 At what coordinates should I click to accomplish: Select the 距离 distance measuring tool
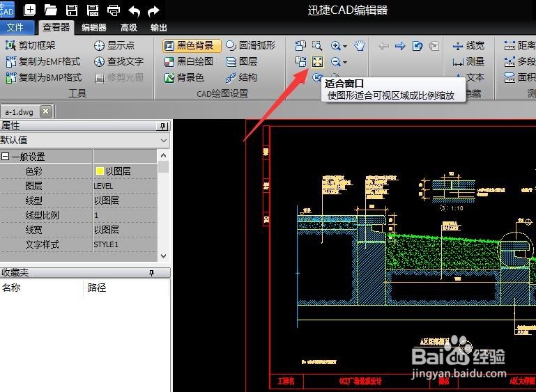click(519, 45)
